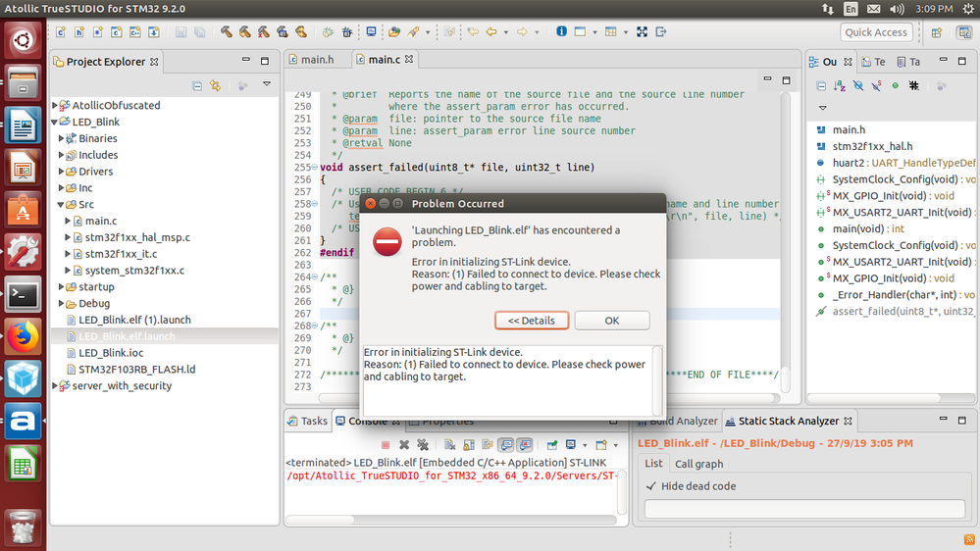Image resolution: width=980 pixels, height=551 pixels.
Task: Toggle Hide Static Members in Outline
Action: pos(876,85)
